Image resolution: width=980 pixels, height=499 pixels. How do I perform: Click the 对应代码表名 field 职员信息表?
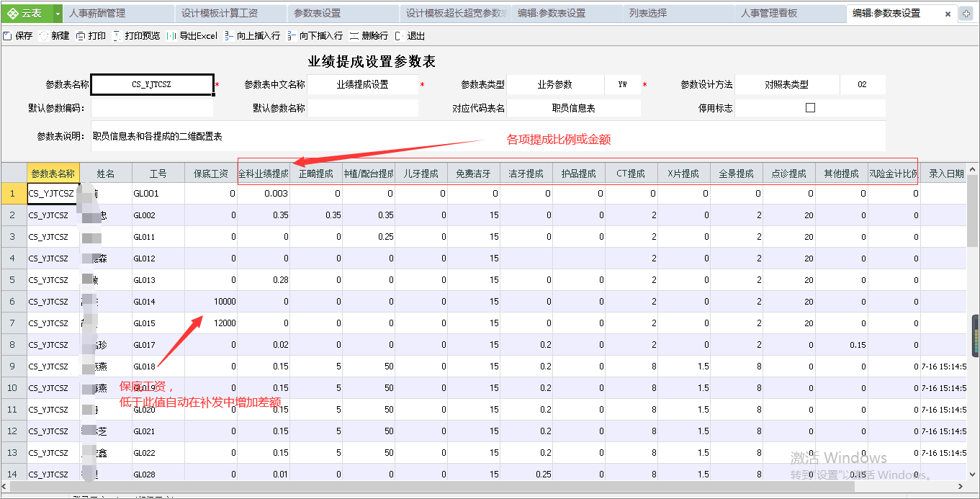click(x=574, y=108)
